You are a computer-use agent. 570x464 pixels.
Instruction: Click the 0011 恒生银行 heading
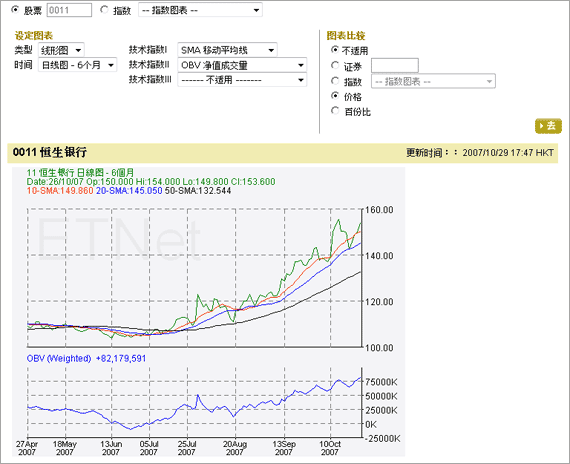point(50,152)
